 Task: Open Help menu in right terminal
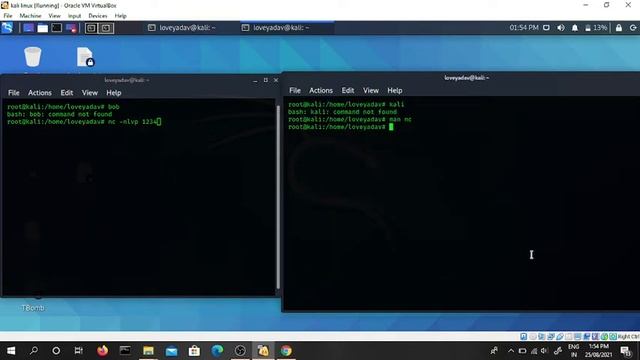click(x=395, y=90)
